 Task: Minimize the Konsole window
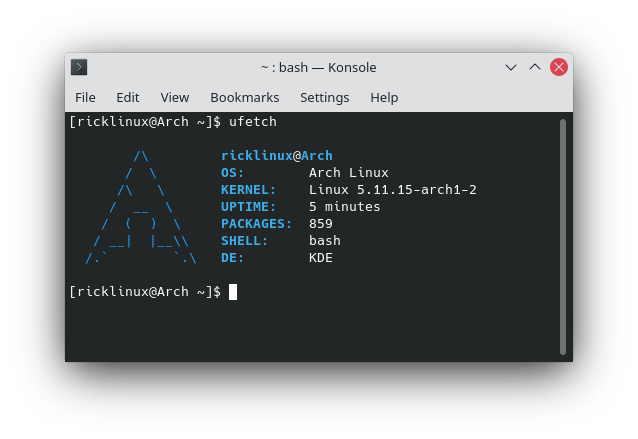[511, 67]
